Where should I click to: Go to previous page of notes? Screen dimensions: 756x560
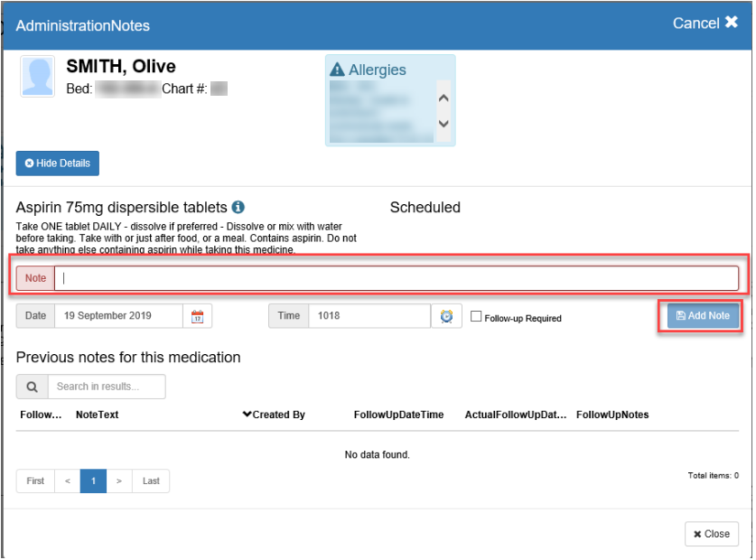point(67,481)
